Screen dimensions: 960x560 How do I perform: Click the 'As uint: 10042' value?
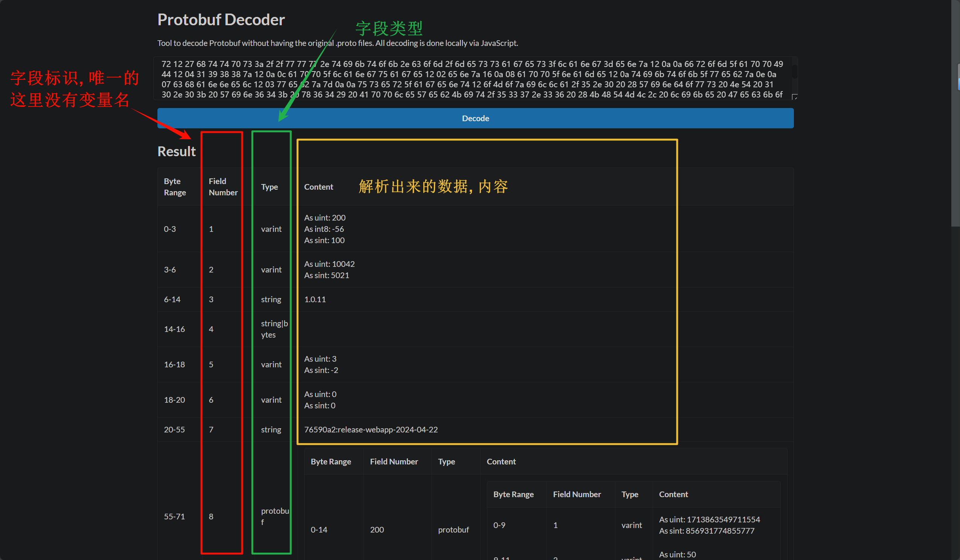[329, 264]
